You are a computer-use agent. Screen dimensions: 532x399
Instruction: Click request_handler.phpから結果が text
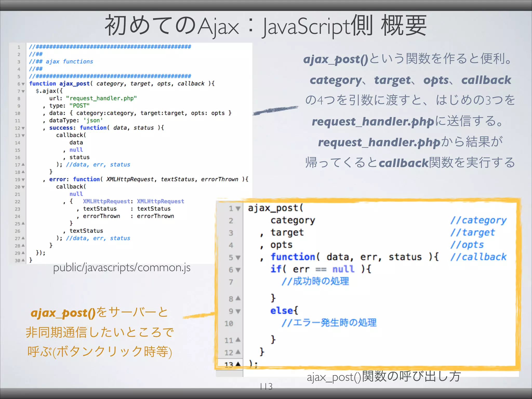click(x=410, y=142)
